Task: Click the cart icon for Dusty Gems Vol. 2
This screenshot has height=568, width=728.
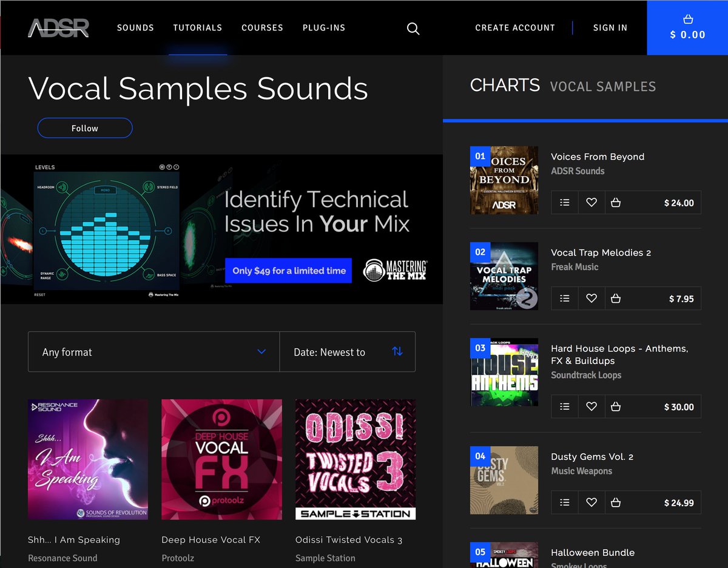Action: click(618, 502)
